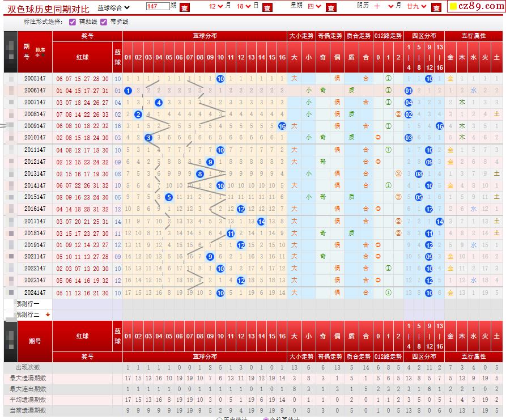Click the issue number 2016147
Image resolution: width=506 pixels, height=420 pixels.
[35, 209]
